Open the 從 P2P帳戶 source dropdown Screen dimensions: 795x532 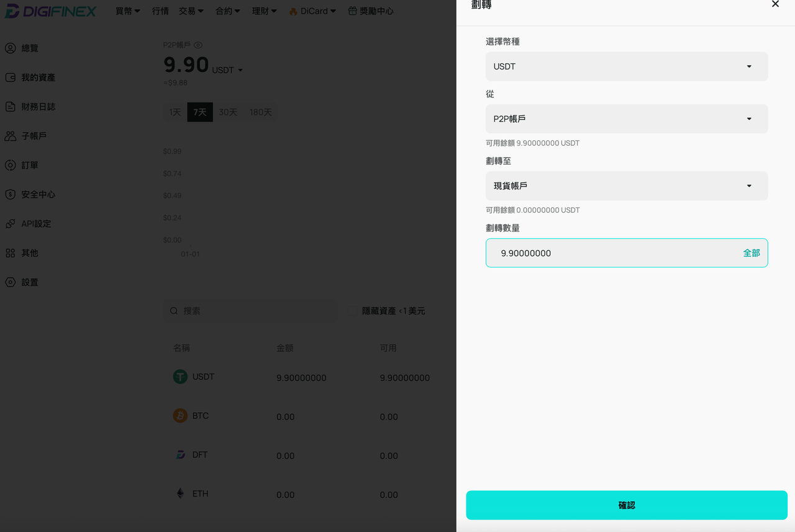coord(627,119)
